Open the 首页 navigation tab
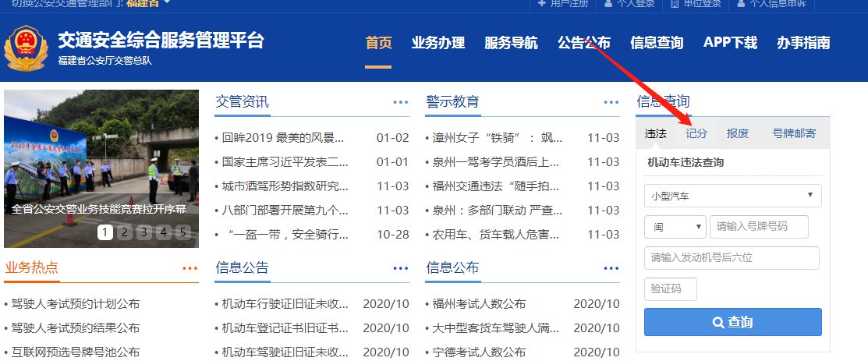The image size is (868, 361). click(x=379, y=43)
